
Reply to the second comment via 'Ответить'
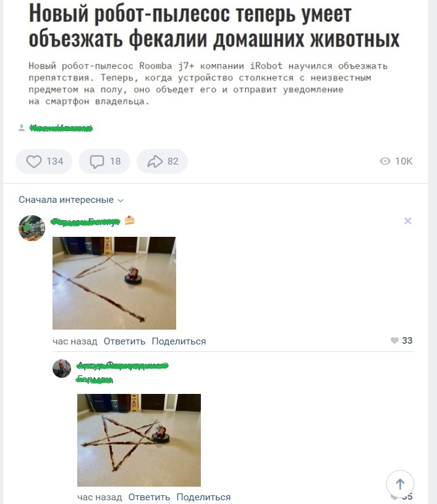pos(149,497)
